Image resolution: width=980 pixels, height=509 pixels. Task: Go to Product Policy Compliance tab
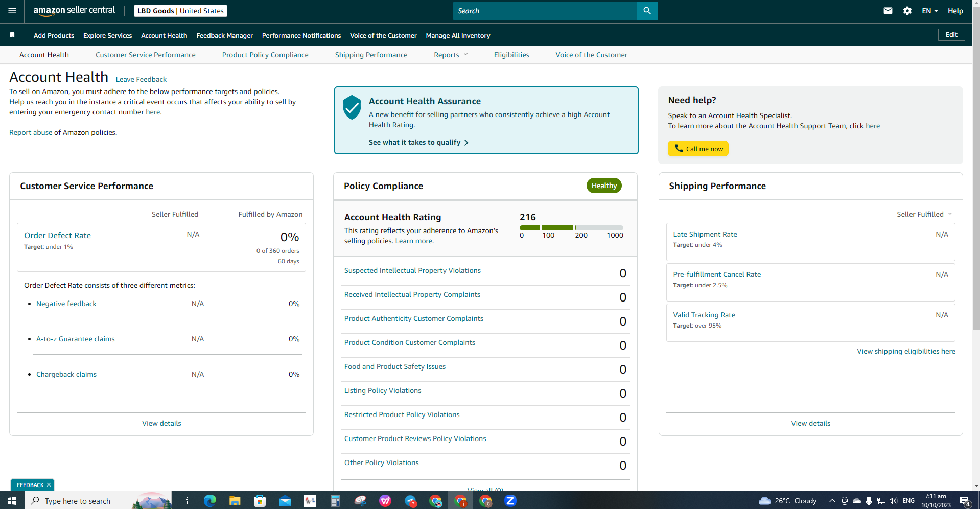pyautogui.click(x=265, y=55)
